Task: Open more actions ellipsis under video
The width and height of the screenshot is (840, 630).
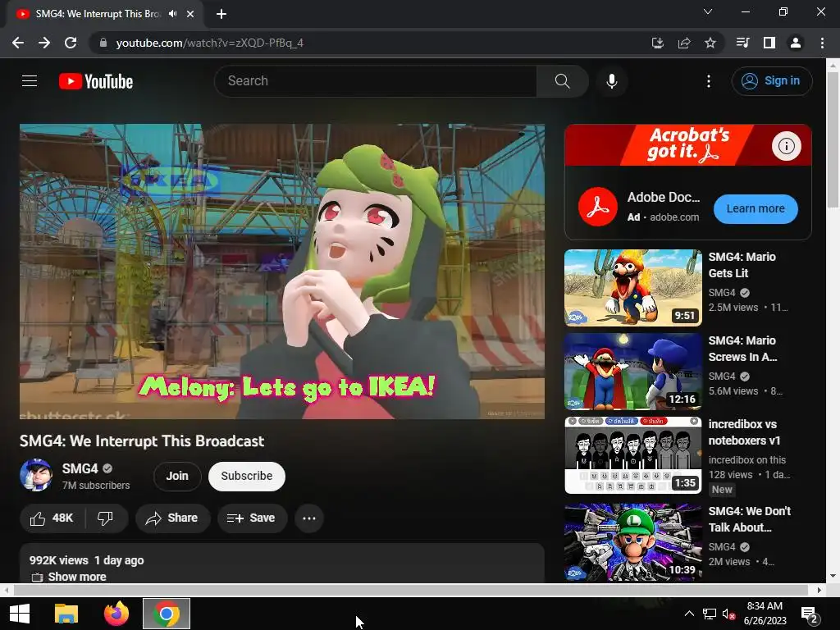Action: tap(309, 518)
